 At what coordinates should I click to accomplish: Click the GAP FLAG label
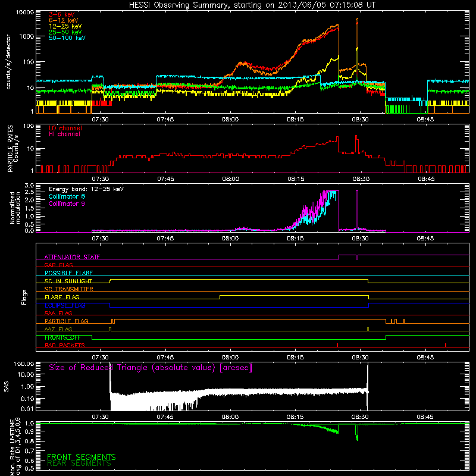pos(58,265)
